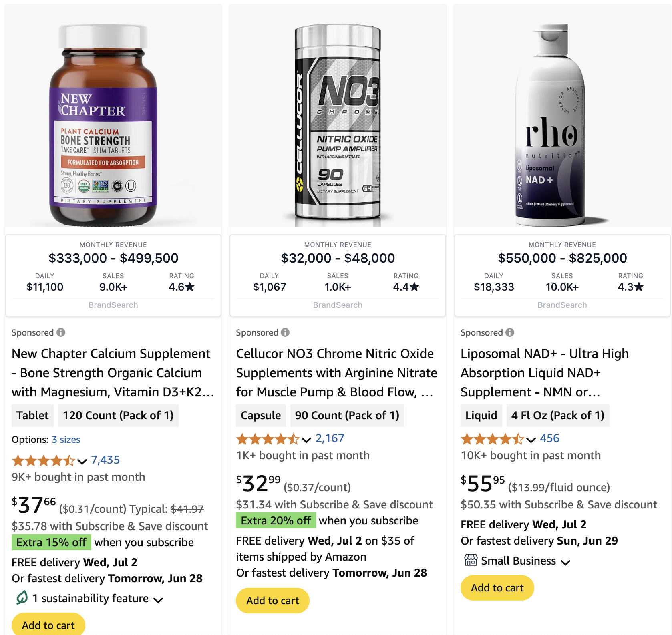This screenshot has height=635, width=672.
Task: Add Liposomal NAD+ to cart
Action: point(497,587)
